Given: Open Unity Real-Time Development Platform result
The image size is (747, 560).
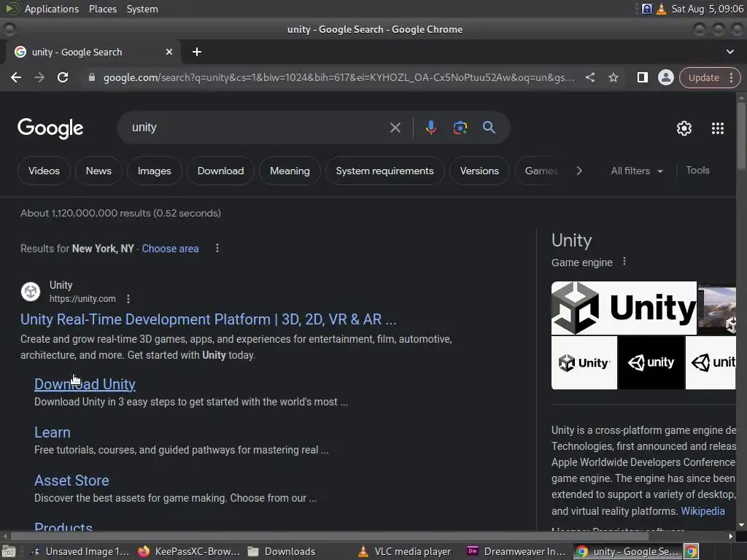Looking at the screenshot, I should pos(208,319).
